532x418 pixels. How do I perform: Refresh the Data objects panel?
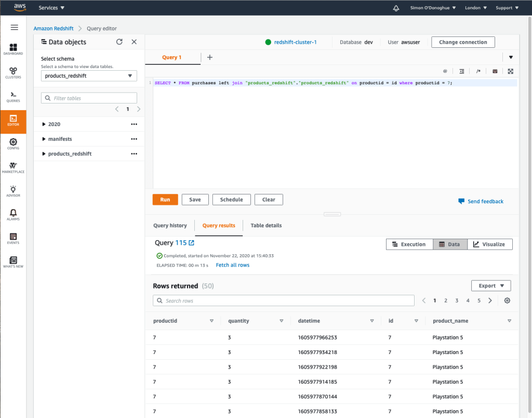pos(119,42)
